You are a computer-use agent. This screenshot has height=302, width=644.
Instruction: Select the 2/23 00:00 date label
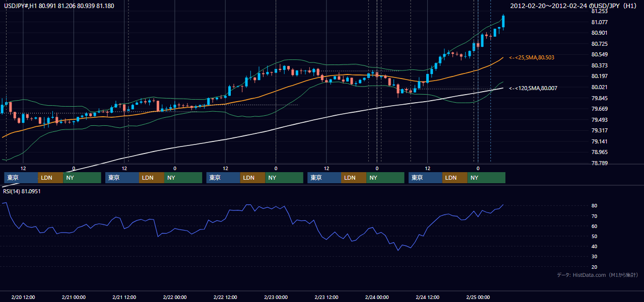coord(276,297)
